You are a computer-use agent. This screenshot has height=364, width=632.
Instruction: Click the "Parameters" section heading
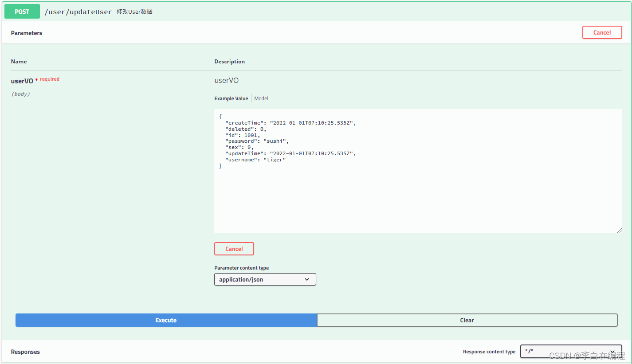27,33
